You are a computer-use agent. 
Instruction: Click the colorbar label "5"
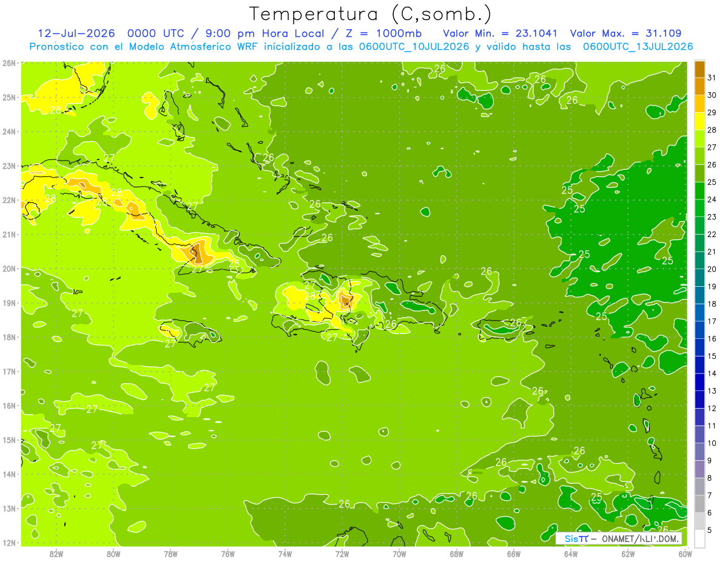click(x=710, y=530)
